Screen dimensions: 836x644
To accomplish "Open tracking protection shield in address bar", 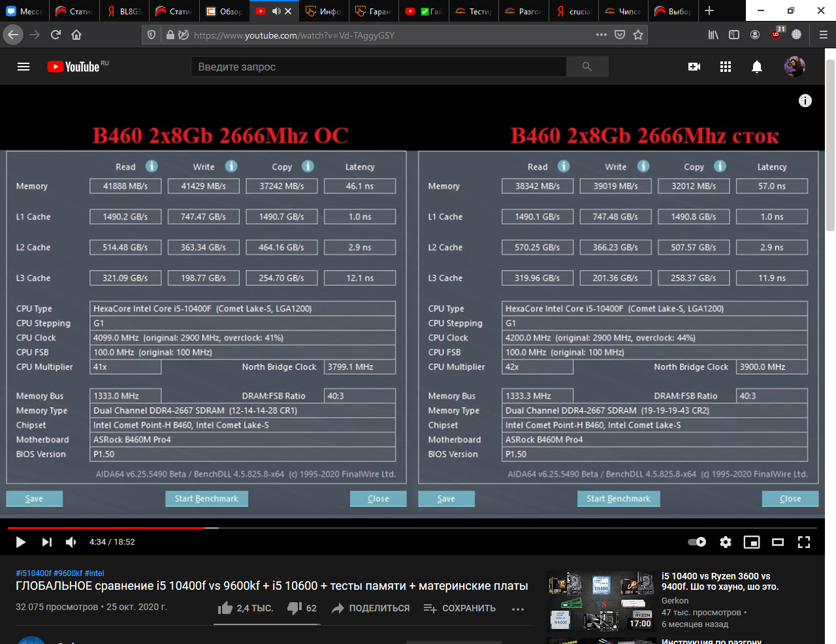I will [152, 35].
